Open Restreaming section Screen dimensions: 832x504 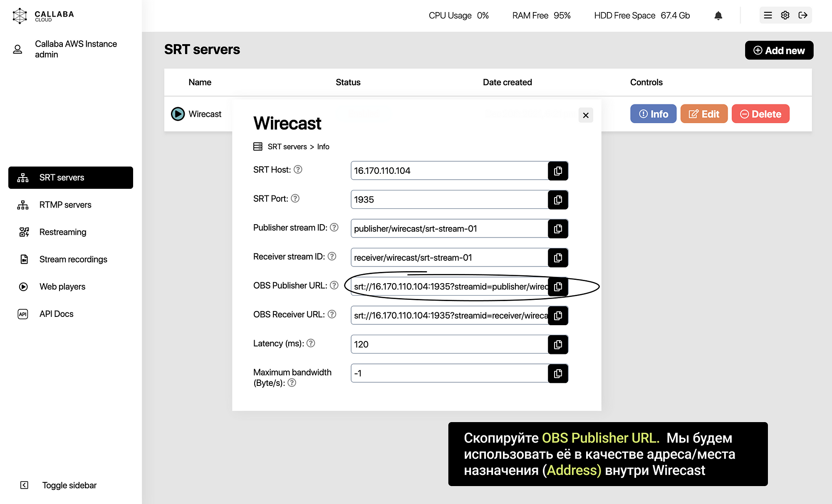[x=71, y=232]
